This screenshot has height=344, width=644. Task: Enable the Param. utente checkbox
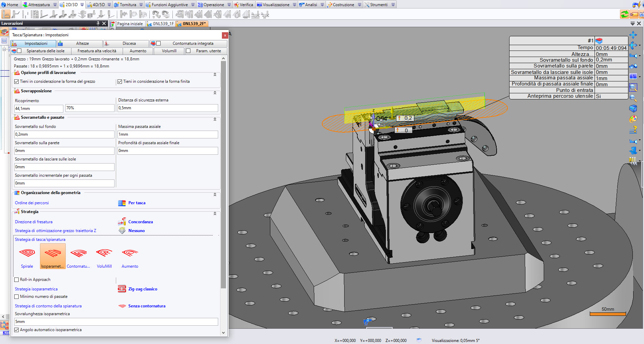pos(188,51)
